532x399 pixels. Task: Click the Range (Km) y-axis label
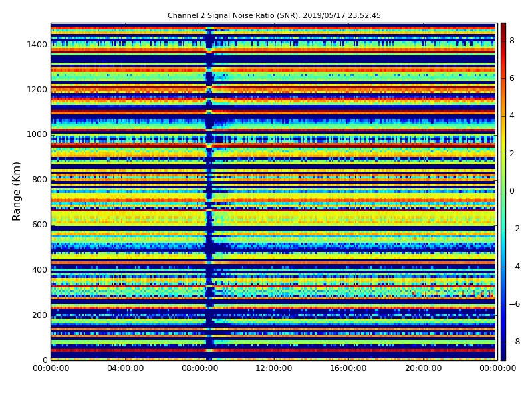tap(16, 192)
